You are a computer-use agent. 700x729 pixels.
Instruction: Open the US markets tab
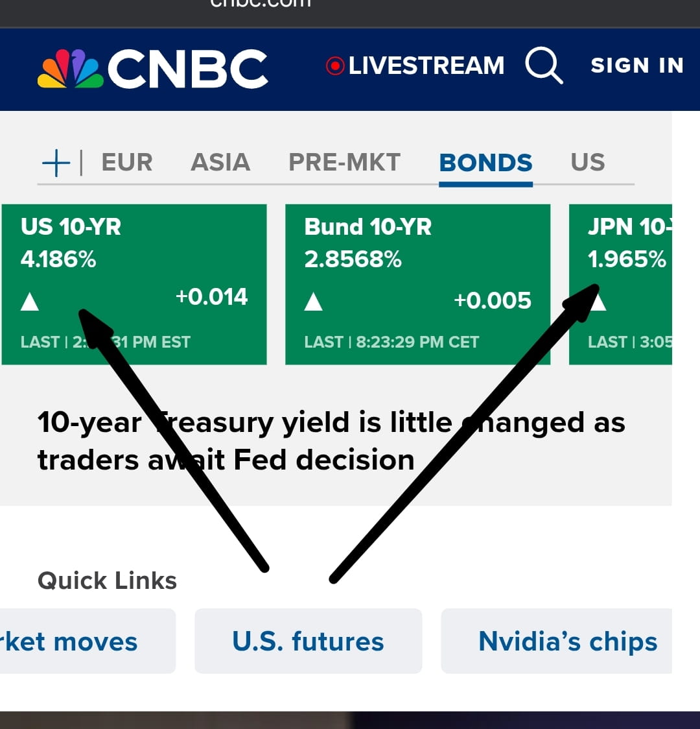pyautogui.click(x=587, y=162)
